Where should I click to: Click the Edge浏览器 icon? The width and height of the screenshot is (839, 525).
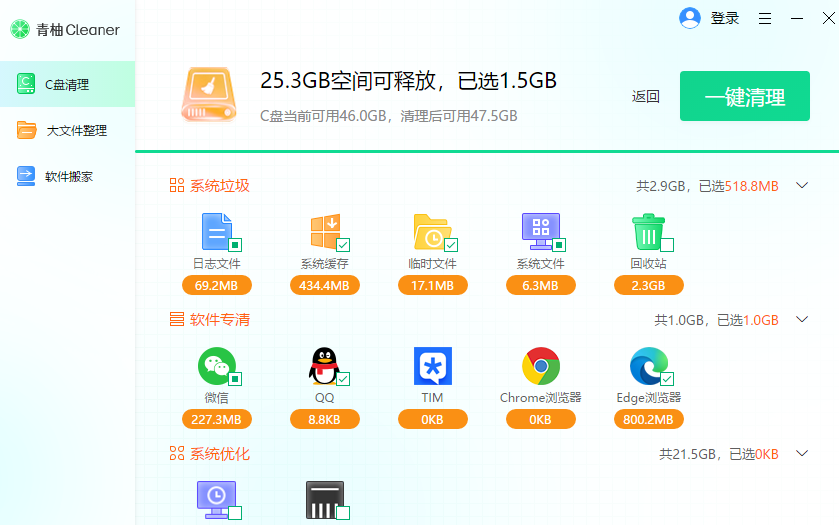[649, 366]
